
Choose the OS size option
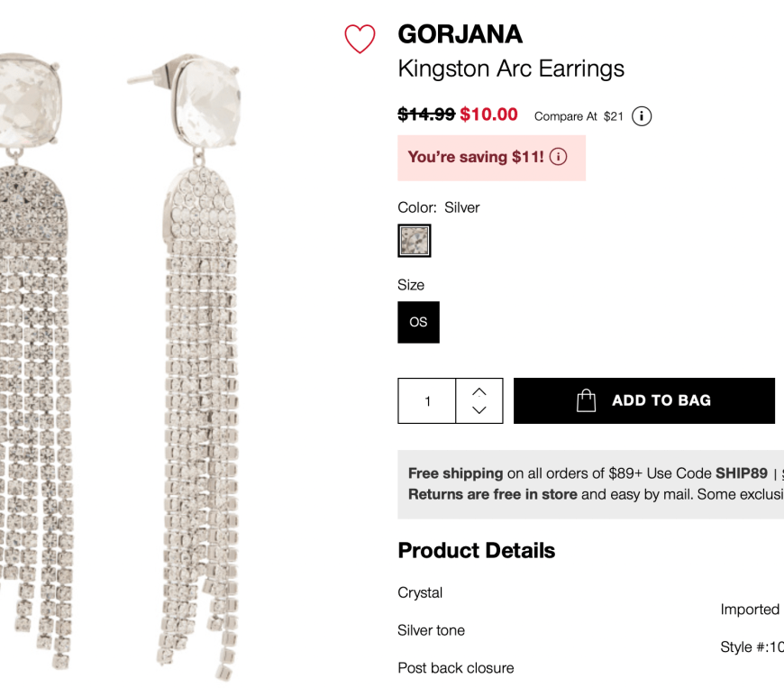[x=418, y=322]
